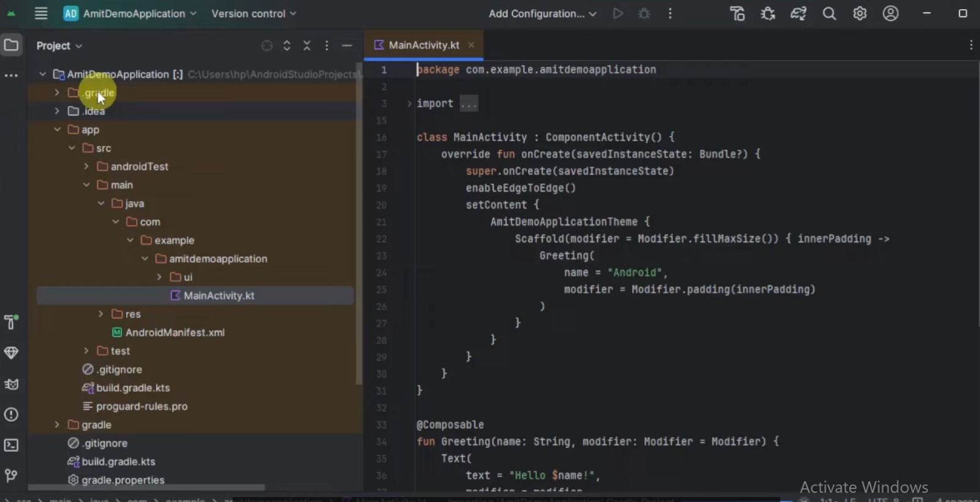Image resolution: width=980 pixels, height=502 pixels.
Task: Open the Terminal tool window
Action: (11, 445)
